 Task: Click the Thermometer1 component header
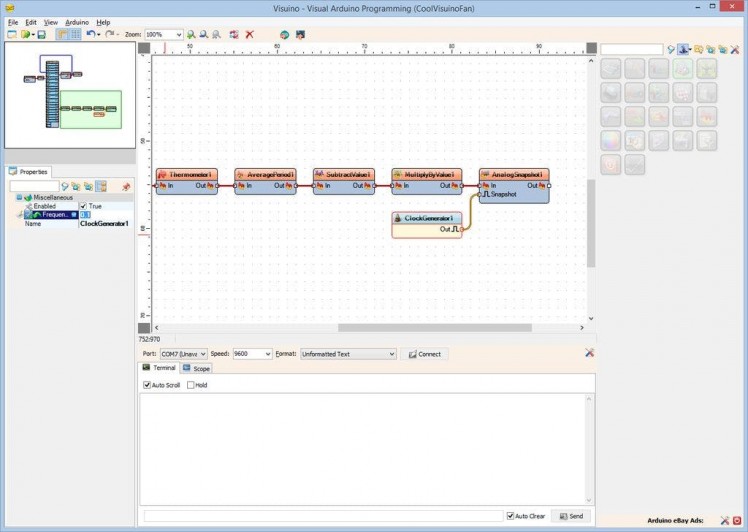click(x=187, y=174)
